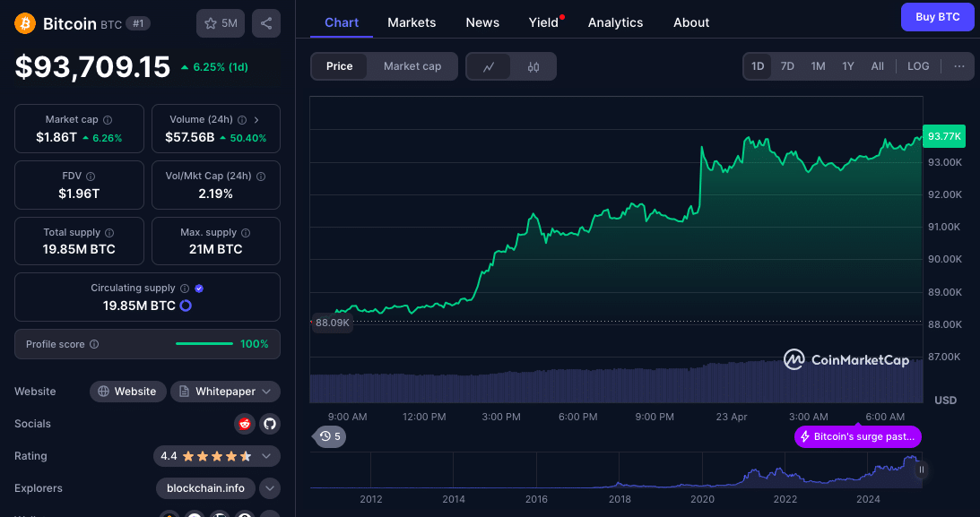Open the Reddit social link icon
980x517 pixels.
[244, 424]
